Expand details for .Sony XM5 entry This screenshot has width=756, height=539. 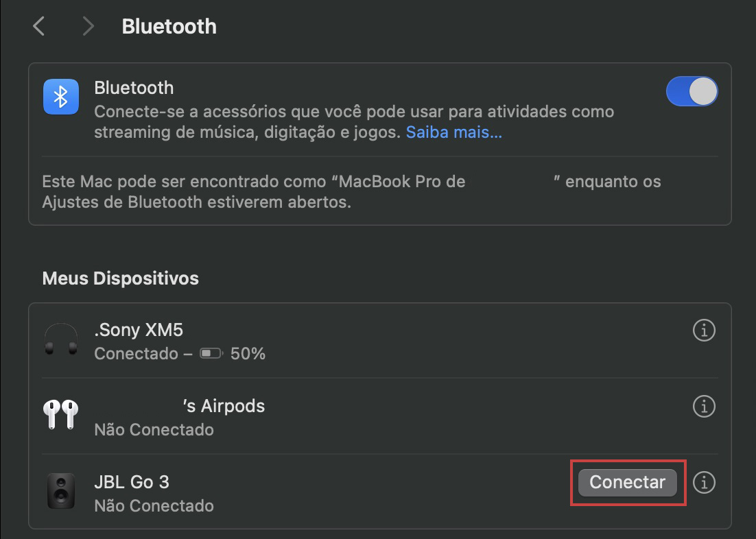point(703,331)
